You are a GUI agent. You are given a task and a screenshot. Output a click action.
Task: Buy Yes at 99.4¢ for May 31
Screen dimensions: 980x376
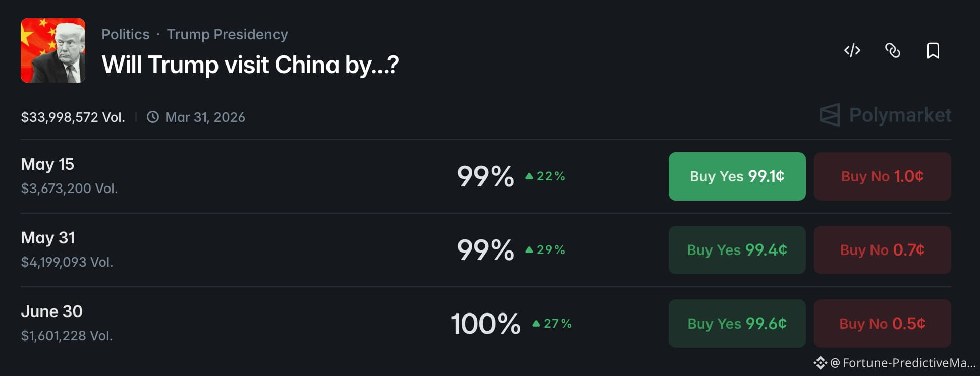(x=737, y=250)
